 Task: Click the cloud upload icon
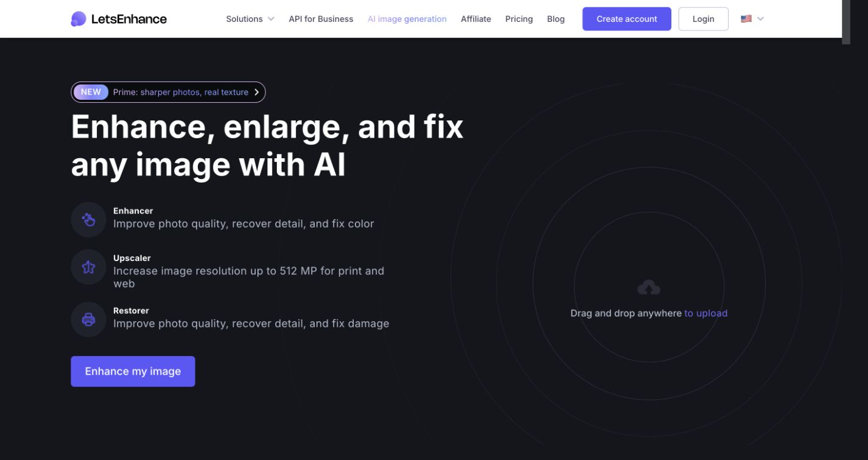(649, 287)
